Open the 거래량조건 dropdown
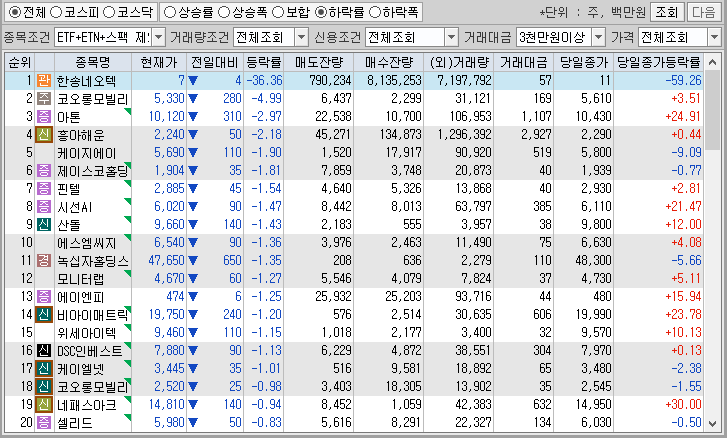The image size is (727, 438). pyautogui.click(x=301, y=37)
